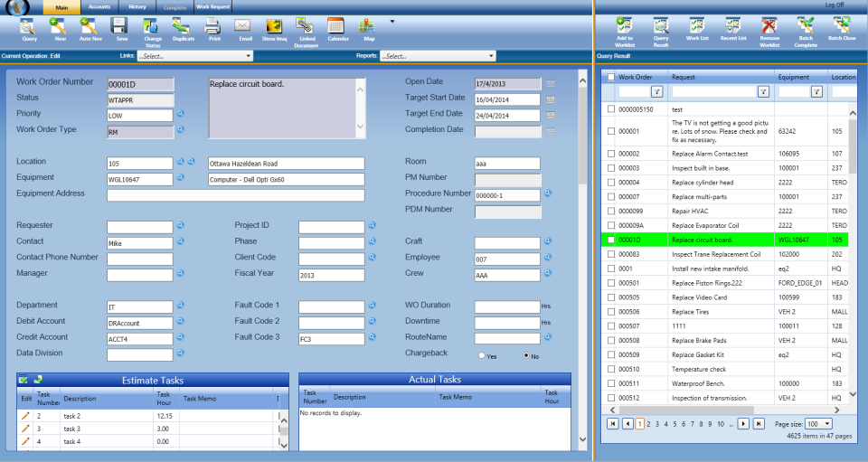Open filter for Request column
Viewport: 868px width, 462px height.
[763, 92]
